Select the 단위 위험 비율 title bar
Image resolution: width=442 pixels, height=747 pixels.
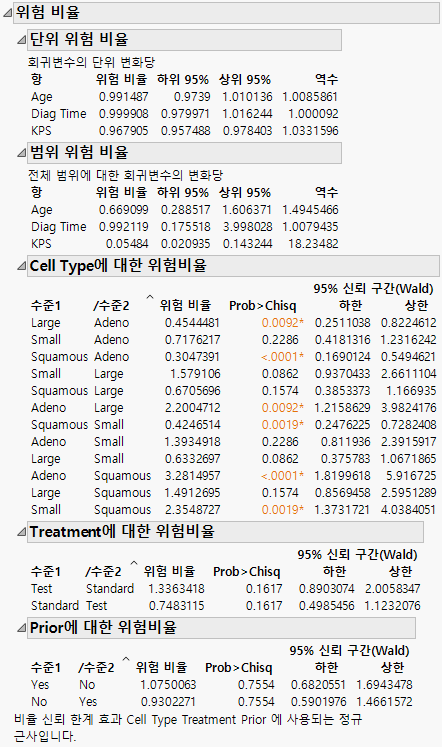pos(184,40)
